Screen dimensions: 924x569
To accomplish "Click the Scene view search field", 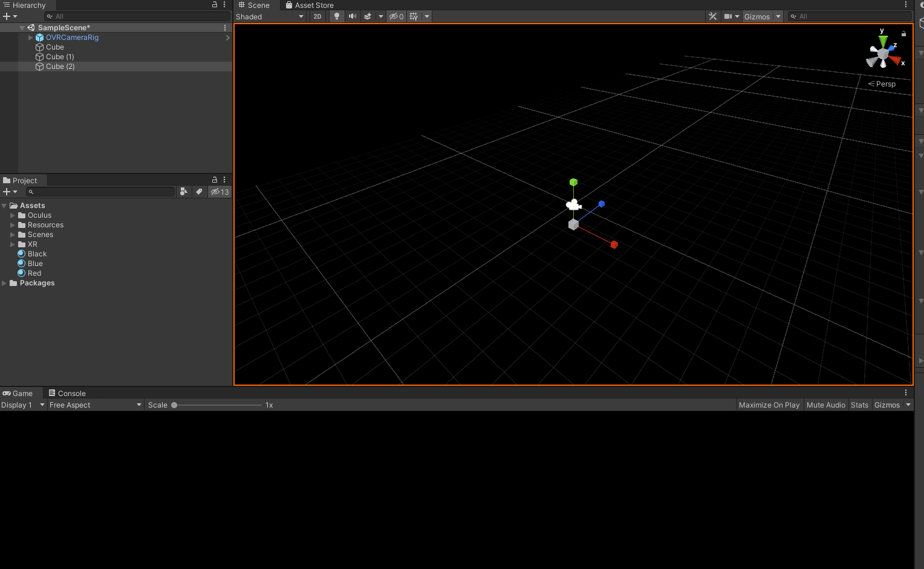I will 849,16.
